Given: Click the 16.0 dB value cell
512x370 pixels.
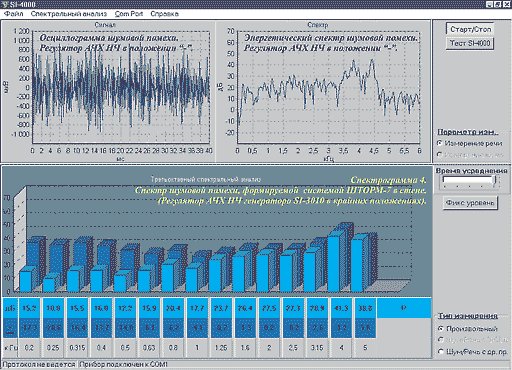Looking at the screenshot, I should click(101, 308).
